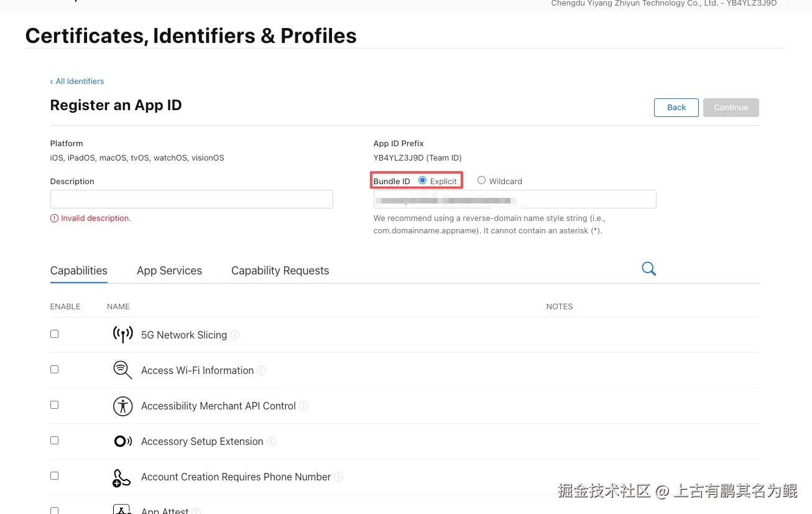The height and width of the screenshot is (514, 812).
Task: Open info tooltip beside Access Wi-Fi Information
Action: tap(262, 370)
